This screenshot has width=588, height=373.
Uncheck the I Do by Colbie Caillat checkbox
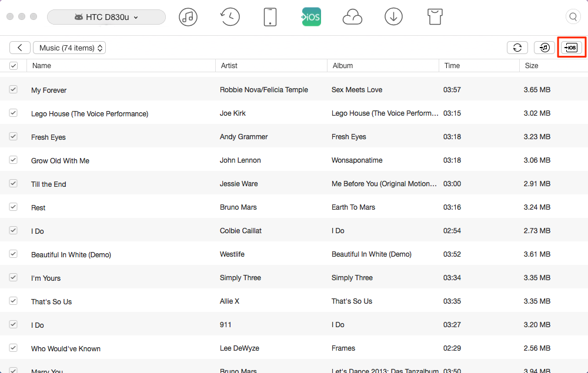click(13, 230)
